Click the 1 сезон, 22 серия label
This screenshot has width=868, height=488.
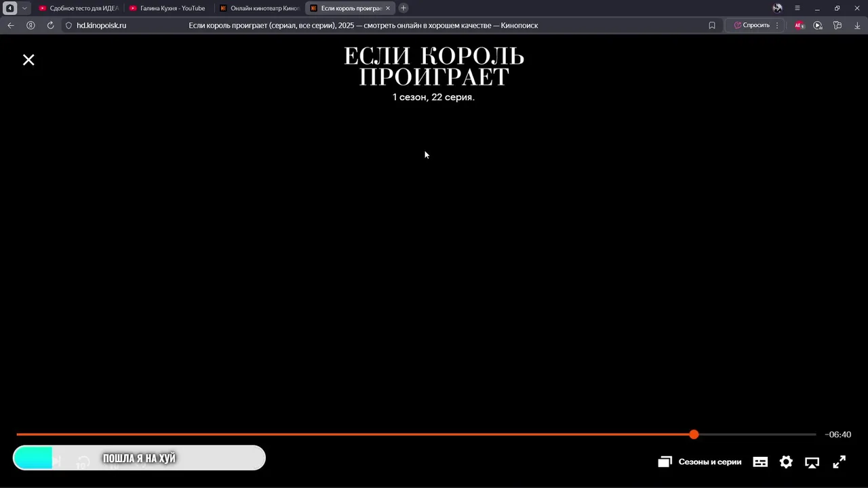pos(433,97)
